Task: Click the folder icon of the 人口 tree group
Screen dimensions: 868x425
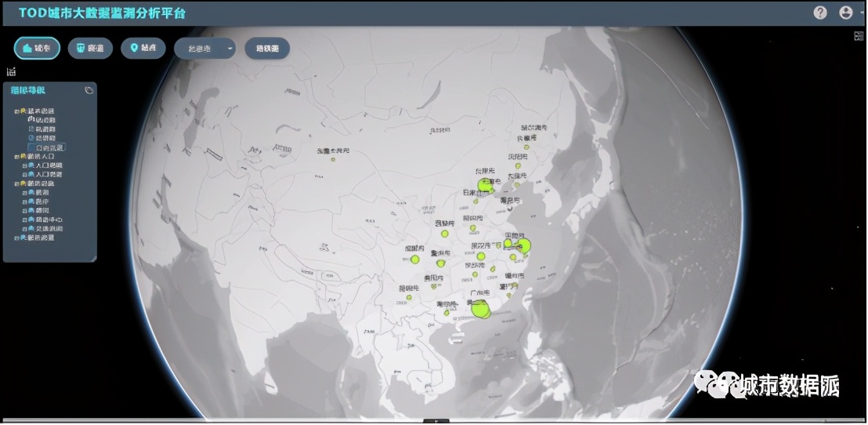Action: pos(24,156)
